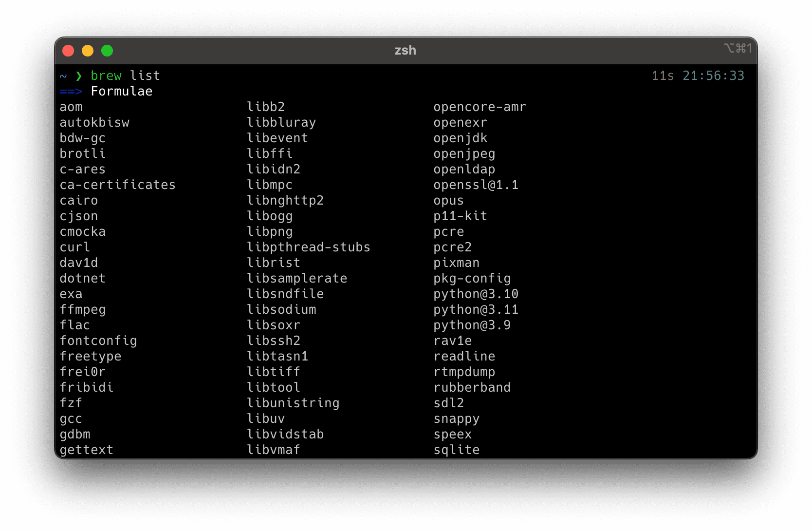Select the 'ca-certificates' entry
Screen dimensions: 812x531
point(118,185)
